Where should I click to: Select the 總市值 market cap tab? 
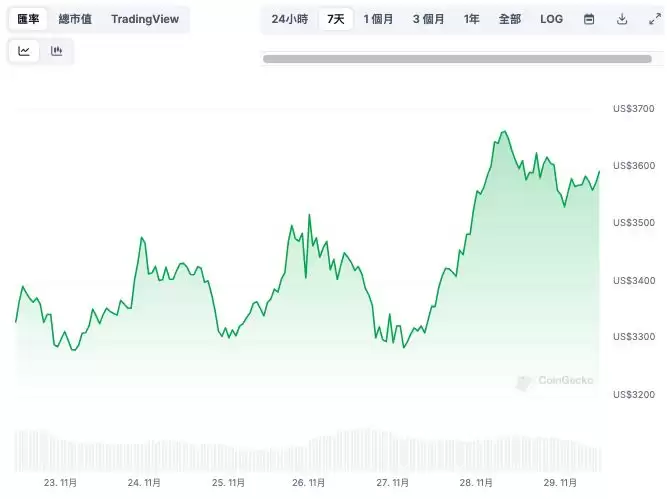[75, 19]
